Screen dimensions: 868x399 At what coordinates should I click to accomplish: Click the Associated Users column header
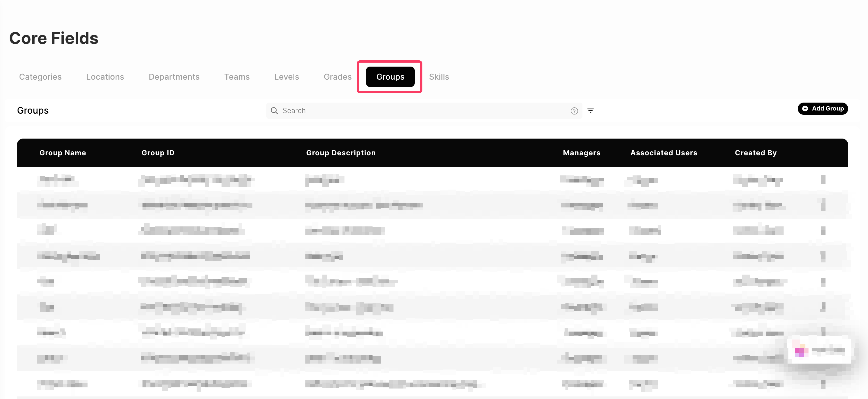663,153
